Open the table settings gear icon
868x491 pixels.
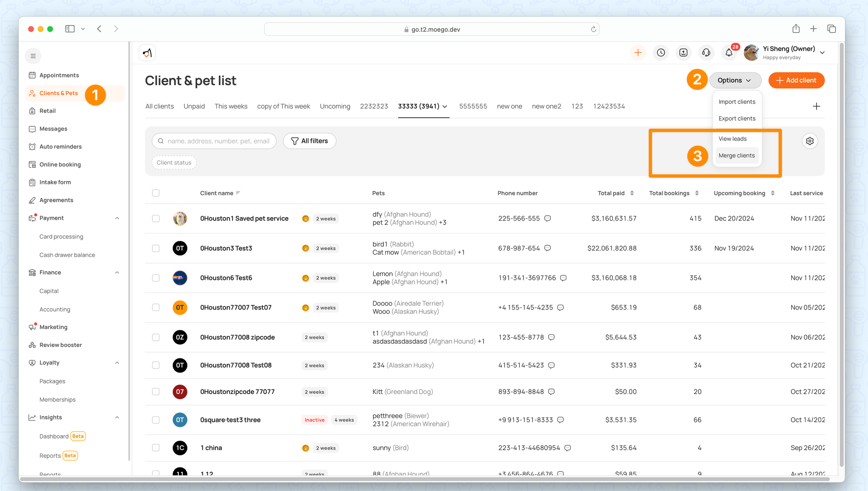pyautogui.click(x=809, y=141)
